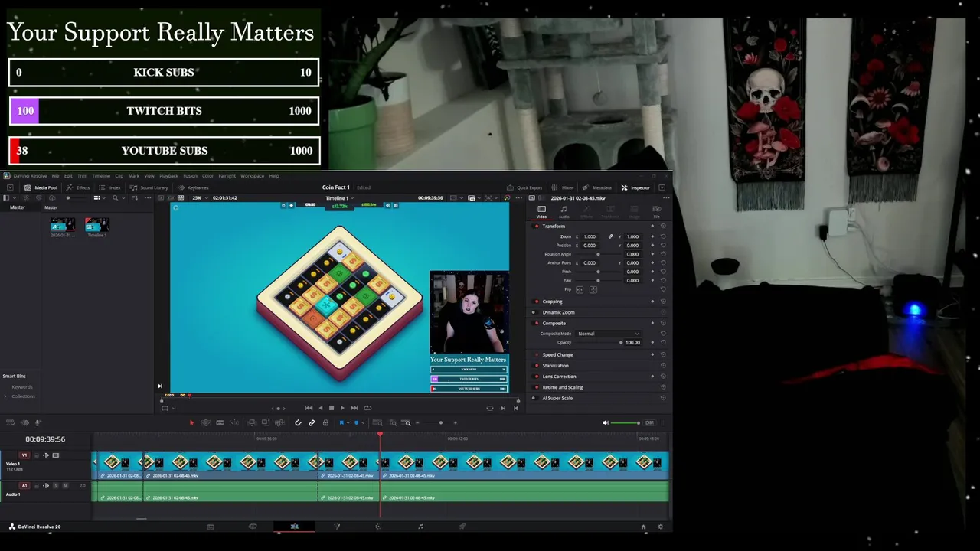Expand Keywords under Smart Bins
Viewport: 980px width, 551px height.
point(21,386)
